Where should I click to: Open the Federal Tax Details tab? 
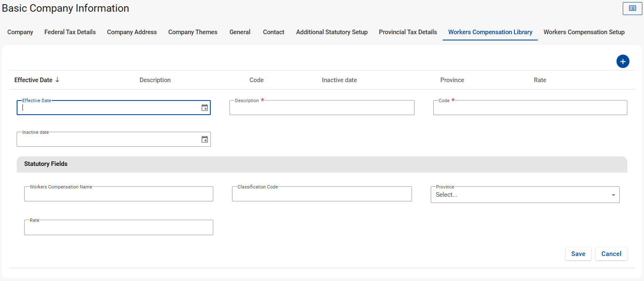click(x=70, y=32)
